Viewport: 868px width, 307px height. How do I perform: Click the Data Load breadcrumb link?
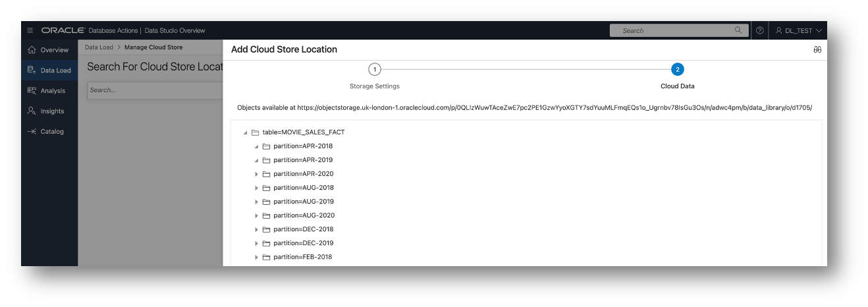click(99, 47)
